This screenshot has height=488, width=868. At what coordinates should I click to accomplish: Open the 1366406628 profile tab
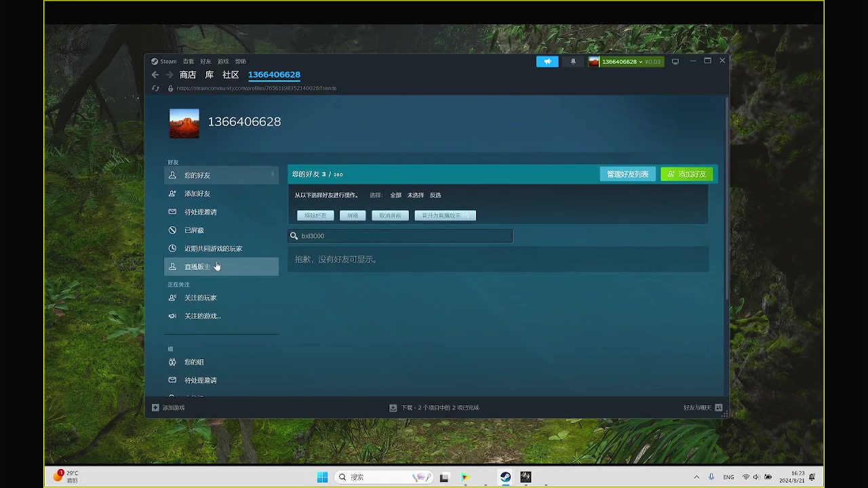click(x=274, y=75)
